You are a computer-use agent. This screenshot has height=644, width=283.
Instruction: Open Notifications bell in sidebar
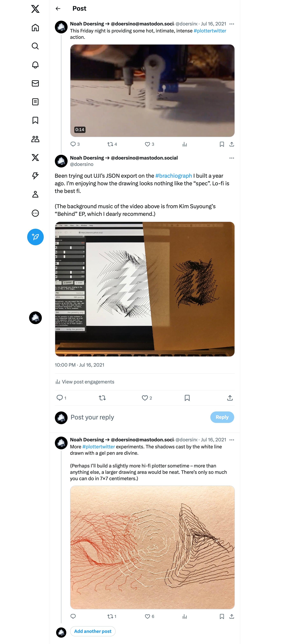click(35, 65)
